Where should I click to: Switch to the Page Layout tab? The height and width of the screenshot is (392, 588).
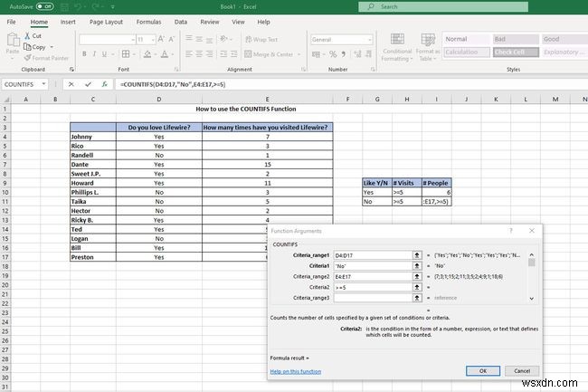pyautogui.click(x=106, y=22)
